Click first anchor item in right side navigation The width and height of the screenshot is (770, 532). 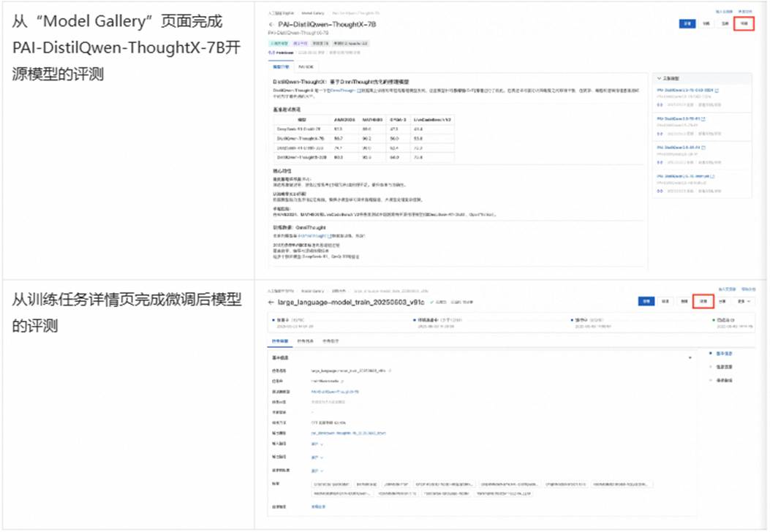[x=724, y=354]
